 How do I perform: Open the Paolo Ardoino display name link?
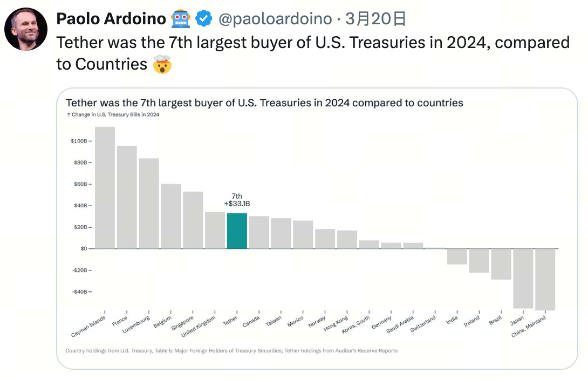point(111,19)
